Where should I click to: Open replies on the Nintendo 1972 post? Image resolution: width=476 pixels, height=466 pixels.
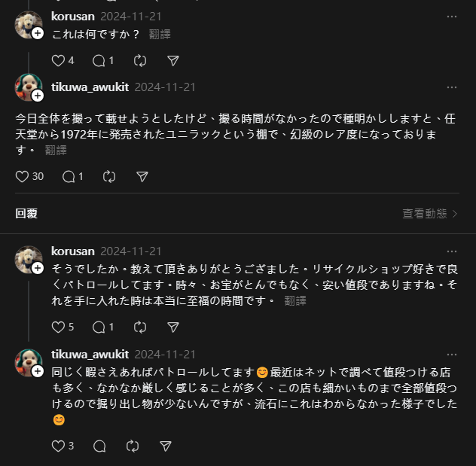[69, 176]
